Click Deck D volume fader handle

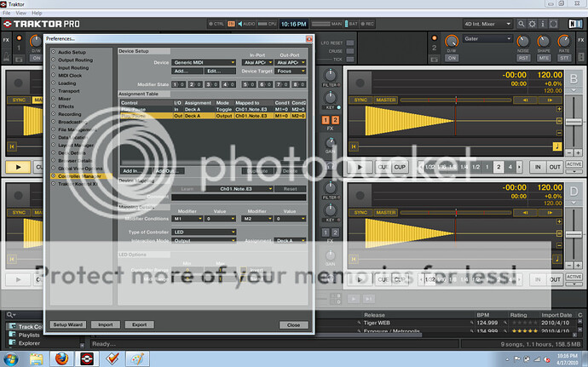[x=574, y=234]
